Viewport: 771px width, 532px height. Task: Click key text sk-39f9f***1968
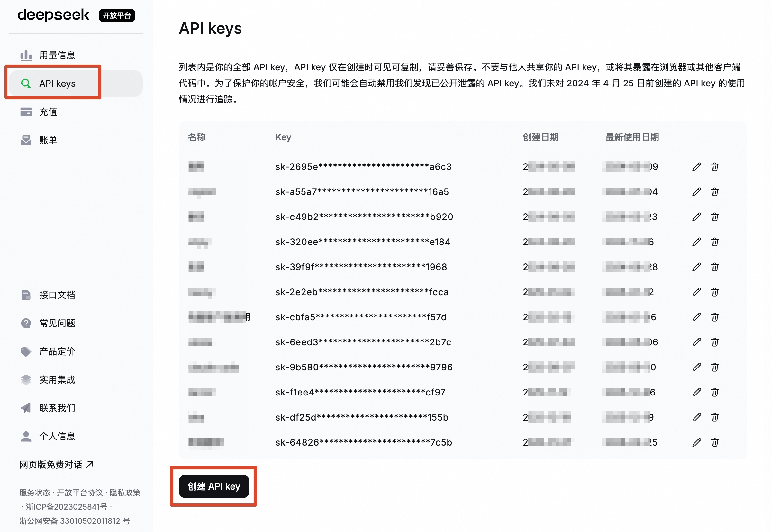[x=361, y=267]
